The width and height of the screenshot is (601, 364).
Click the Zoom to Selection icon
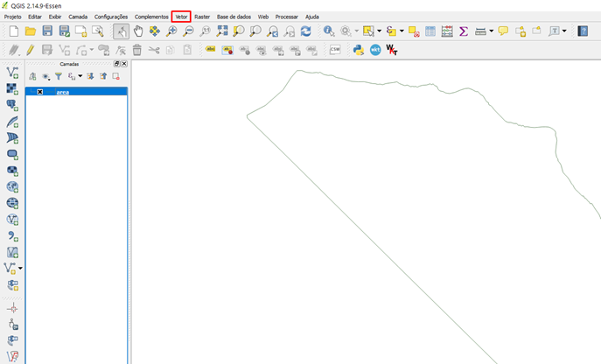click(239, 31)
